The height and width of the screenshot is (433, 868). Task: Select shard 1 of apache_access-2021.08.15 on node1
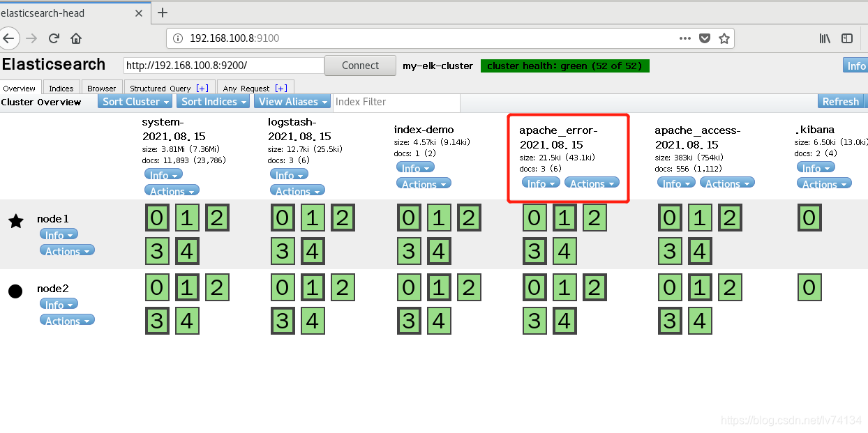pos(699,218)
